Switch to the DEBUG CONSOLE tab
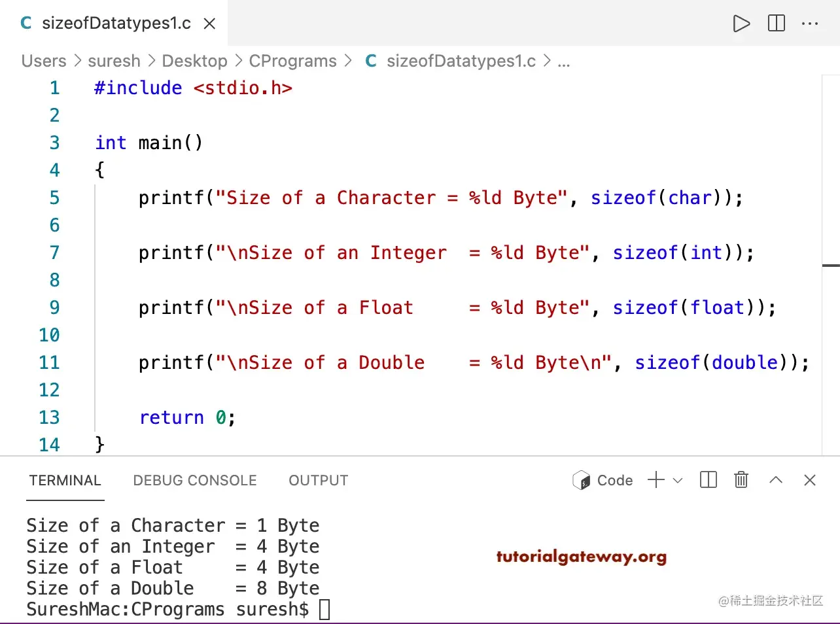Screen dimensions: 840x624 (194, 481)
